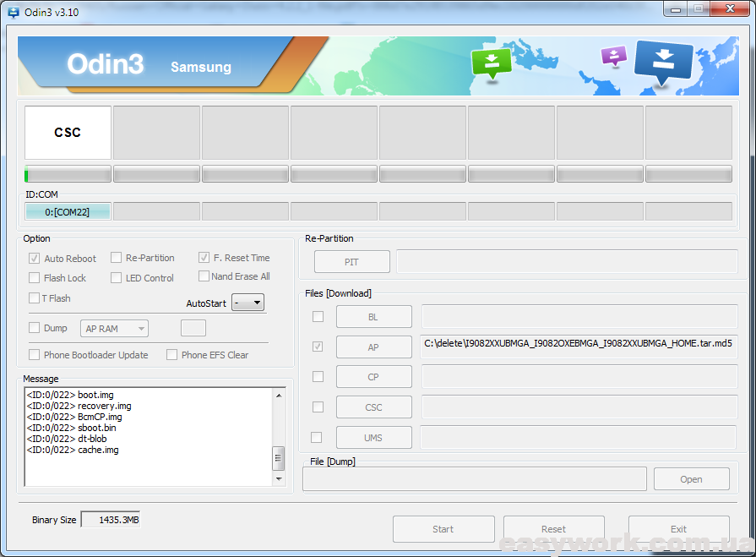Image resolution: width=756 pixels, height=557 pixels.
Task: Click the large blue download icon in banner
Action: point(664,63)
